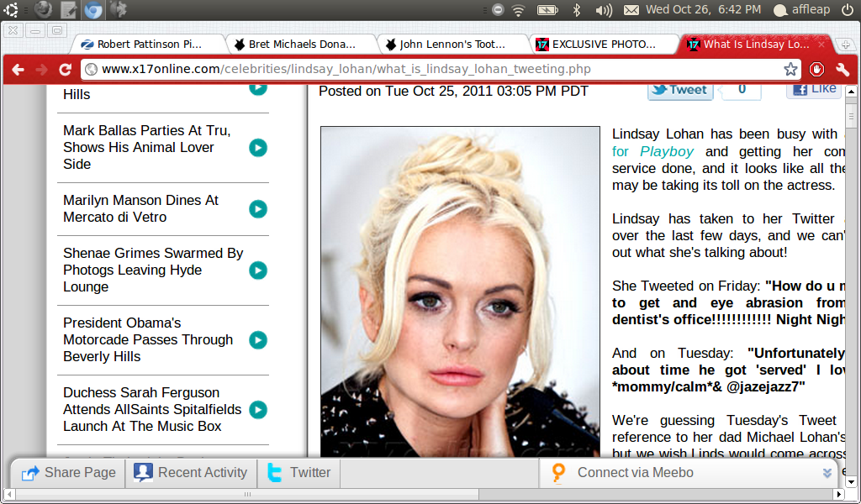Open the Playboy link in the article
This screenshot has height=504, width=861.
click(667, 152)
